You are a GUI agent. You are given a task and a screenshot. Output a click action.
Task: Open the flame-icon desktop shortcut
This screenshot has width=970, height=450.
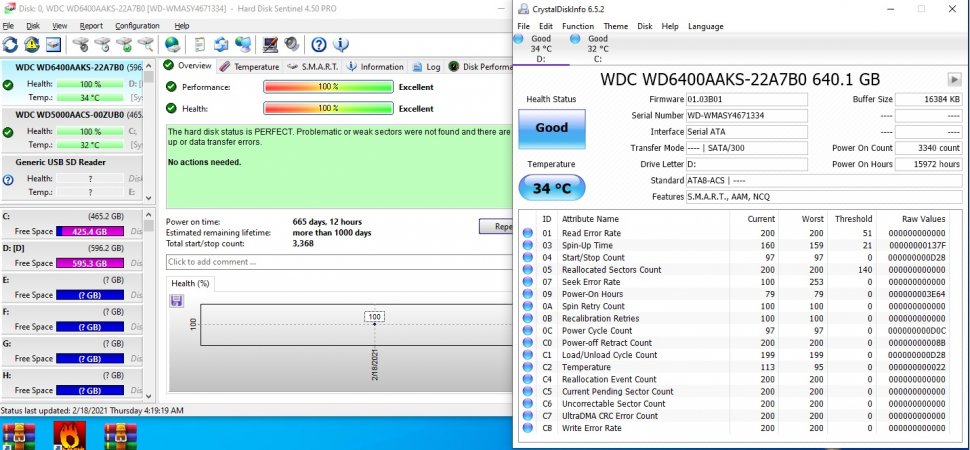(69, 436)
